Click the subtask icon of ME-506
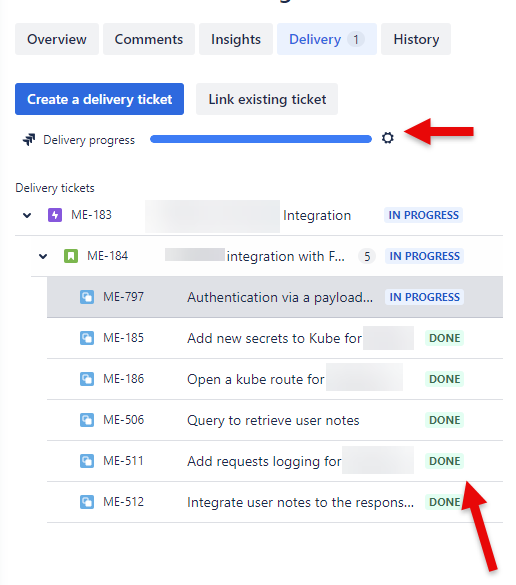Screen dimensions: 516x585 (x=87, y=420)
